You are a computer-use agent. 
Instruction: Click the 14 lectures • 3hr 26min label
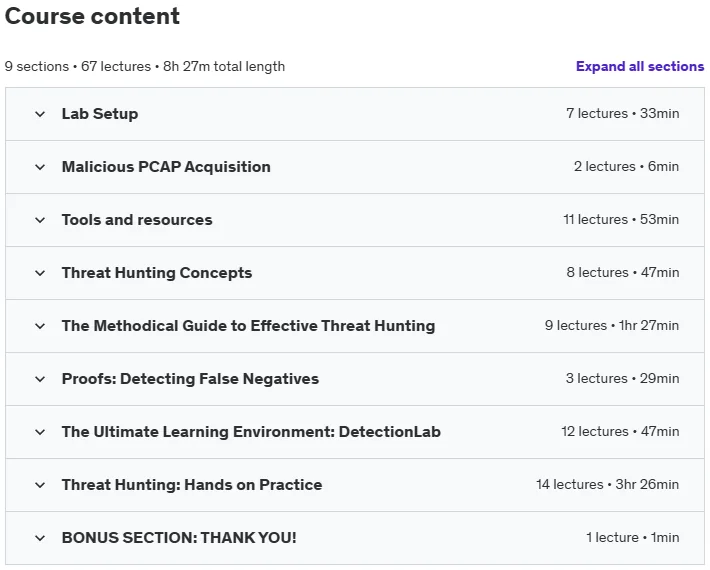(608, 484)
